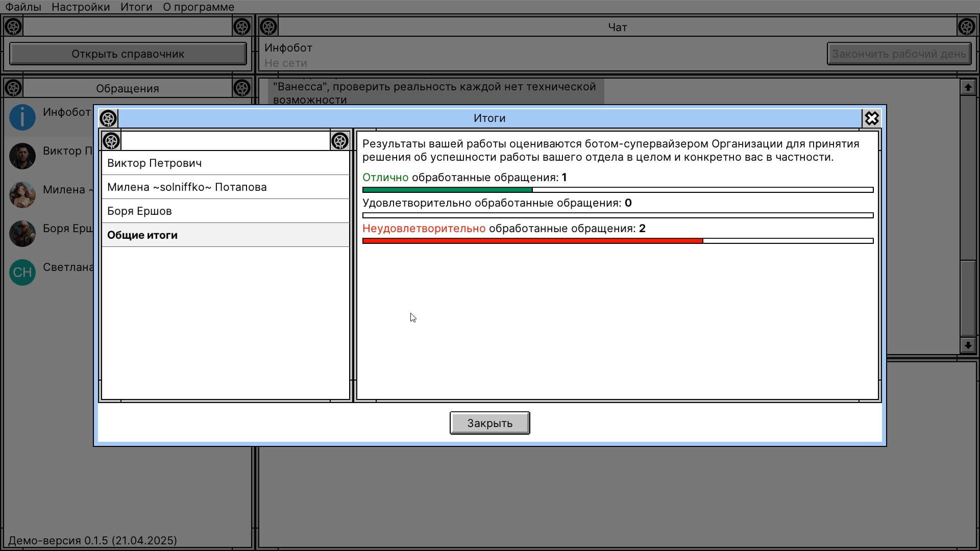Click Боря Ершов's avatar portrait
Screen dimensions: 980x551
[x=22, y=234]
